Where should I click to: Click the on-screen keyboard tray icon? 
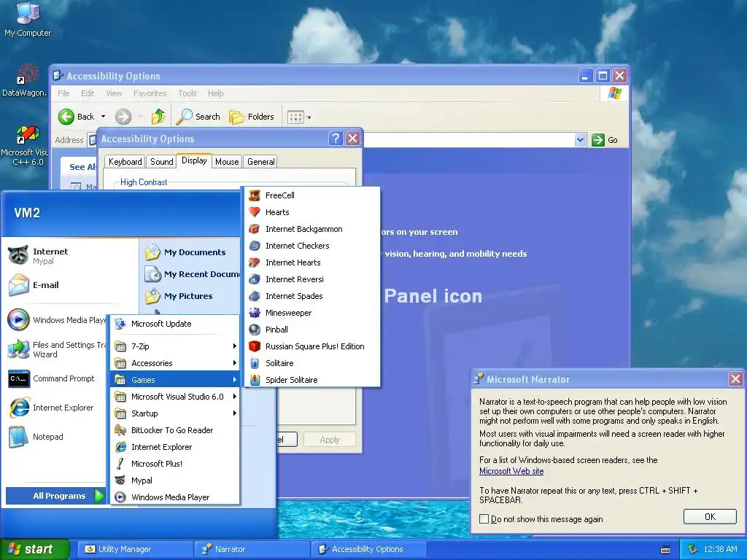[x=665, y=550]
